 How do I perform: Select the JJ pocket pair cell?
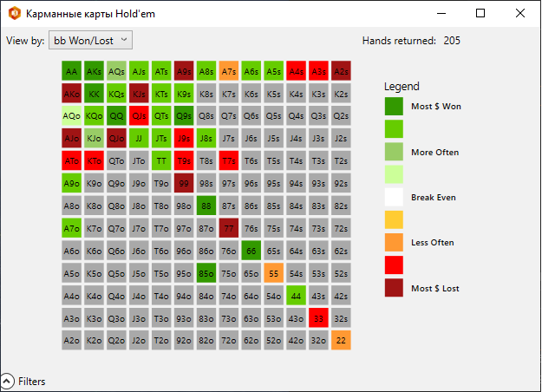139,138
